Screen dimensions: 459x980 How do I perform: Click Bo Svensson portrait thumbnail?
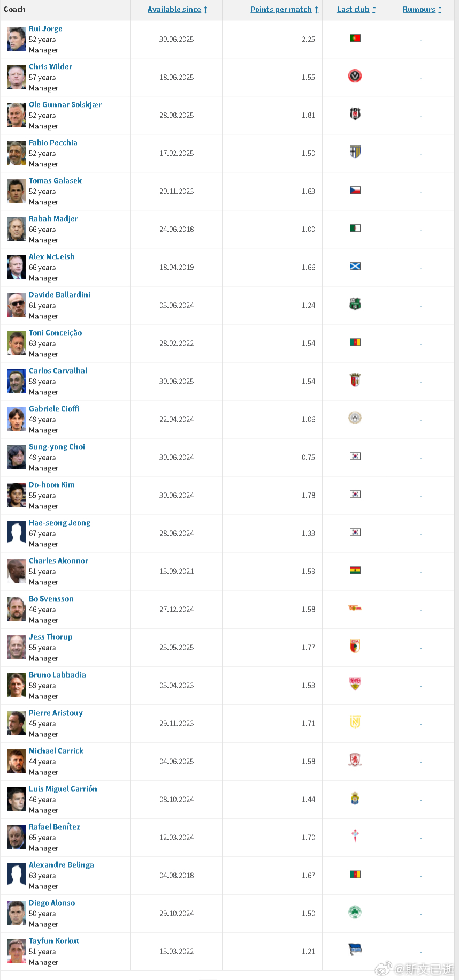(16, 610)
